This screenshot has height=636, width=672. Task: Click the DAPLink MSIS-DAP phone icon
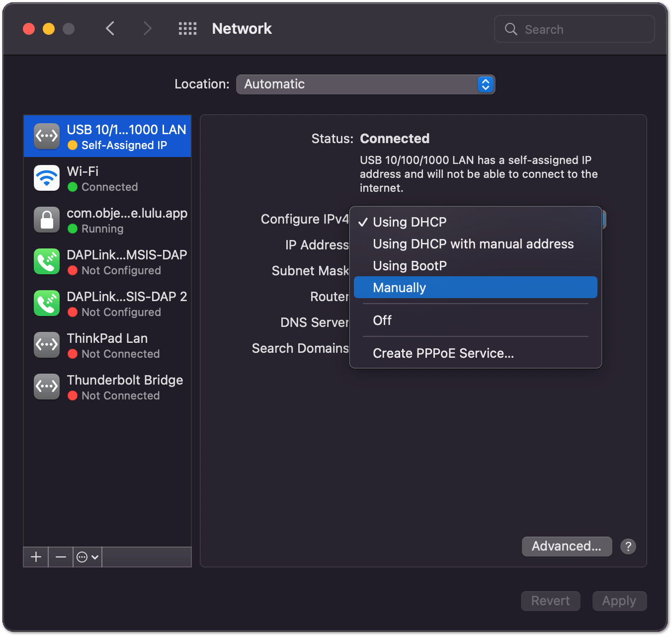click(47, 261)
